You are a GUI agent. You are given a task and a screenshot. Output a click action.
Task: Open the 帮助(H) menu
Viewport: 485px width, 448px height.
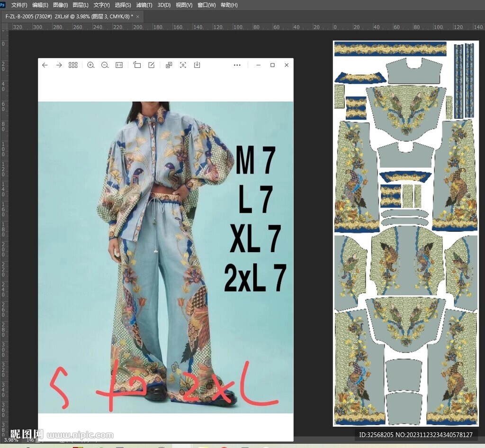coord(229,5)
